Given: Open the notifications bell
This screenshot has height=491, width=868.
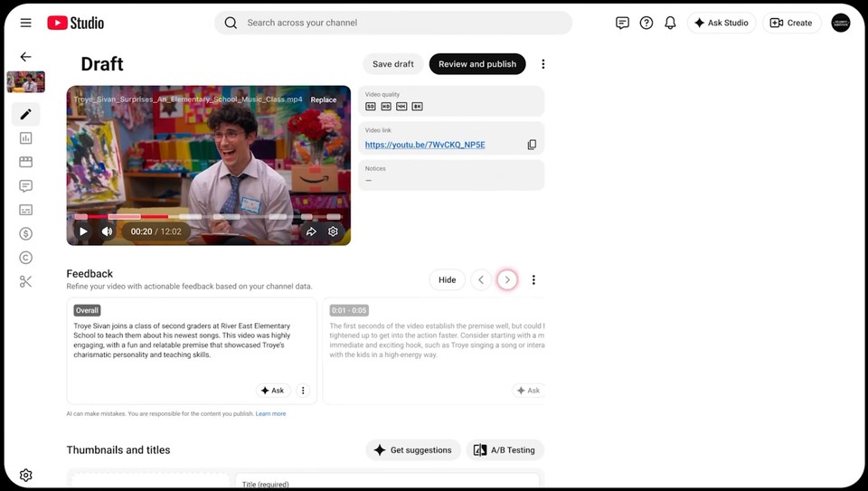Looking at the screenshot, I should 670,23.
